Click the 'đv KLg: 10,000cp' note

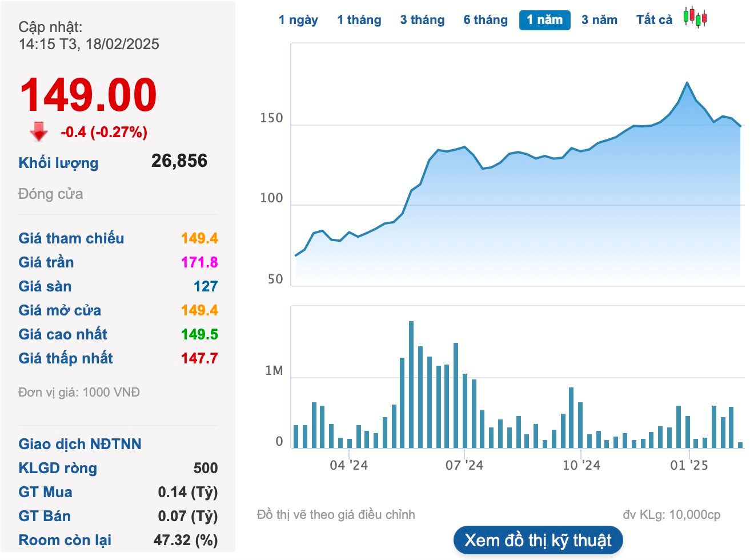[672, 515]
